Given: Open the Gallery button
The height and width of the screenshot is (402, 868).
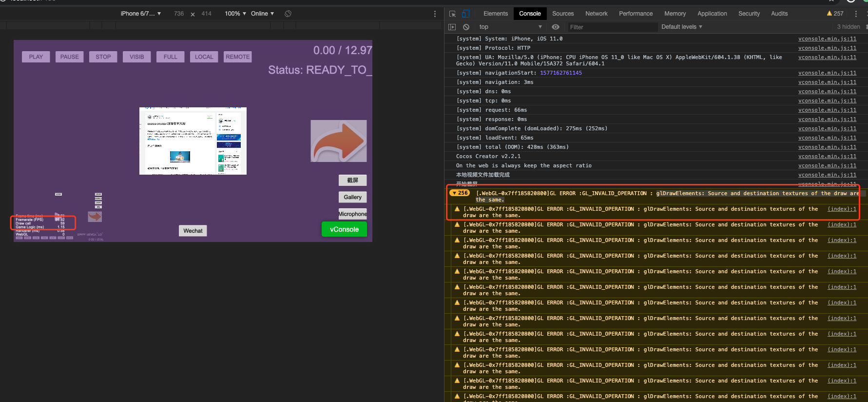Looking at the screenshot, I should (353, 197).
